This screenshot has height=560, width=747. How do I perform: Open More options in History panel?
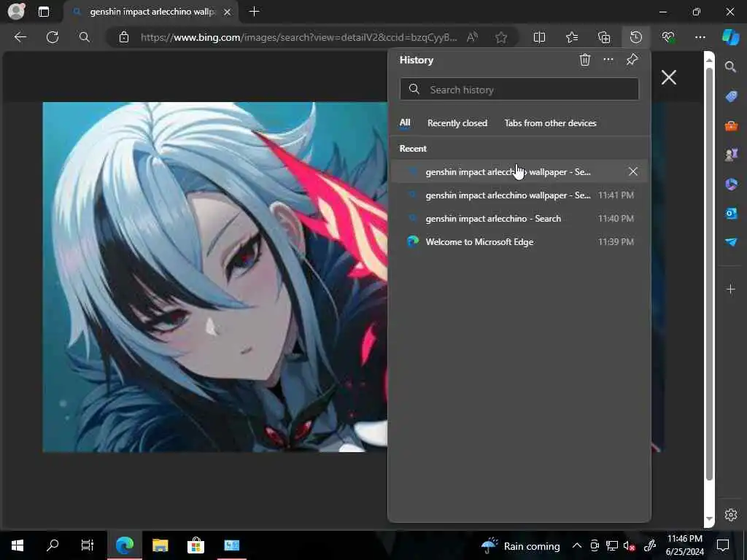[608, 60]
